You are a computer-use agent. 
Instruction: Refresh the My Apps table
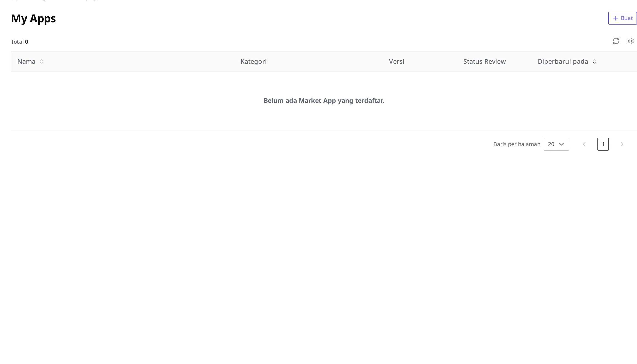616,41
